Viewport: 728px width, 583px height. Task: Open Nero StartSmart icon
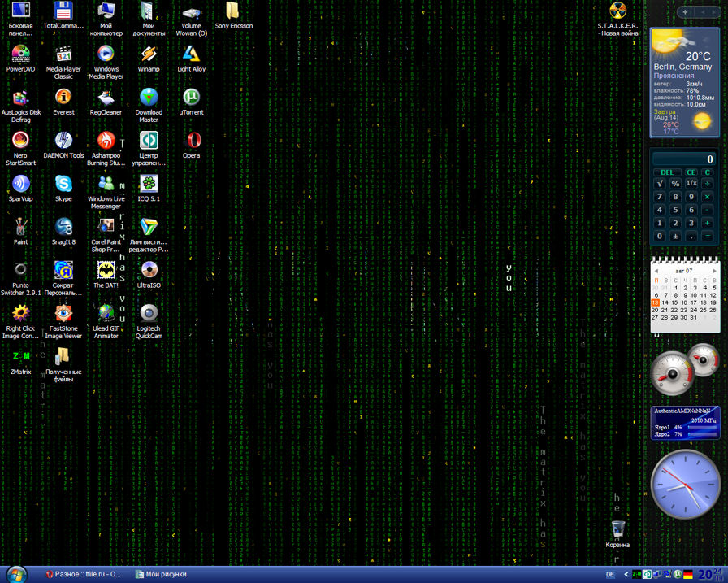click(20, 141)
